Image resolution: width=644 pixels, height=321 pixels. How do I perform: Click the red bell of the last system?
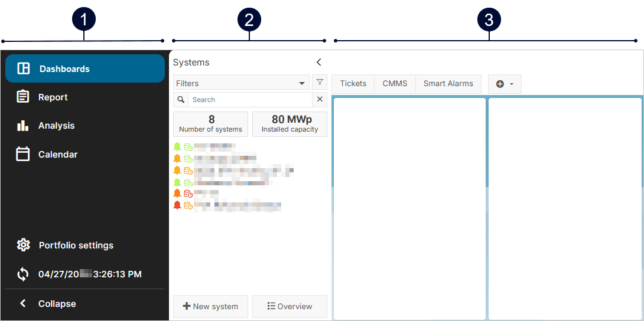click(x=177, y=205)
